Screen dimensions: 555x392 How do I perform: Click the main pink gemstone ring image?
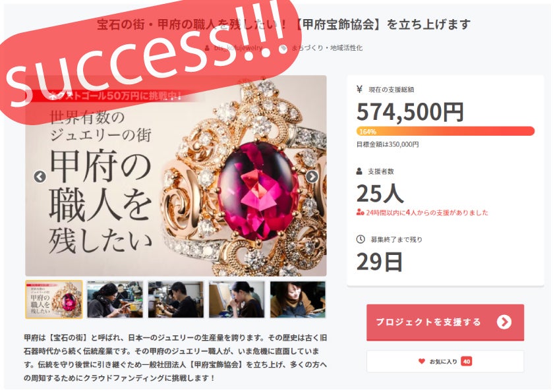(x=176, y=176)
